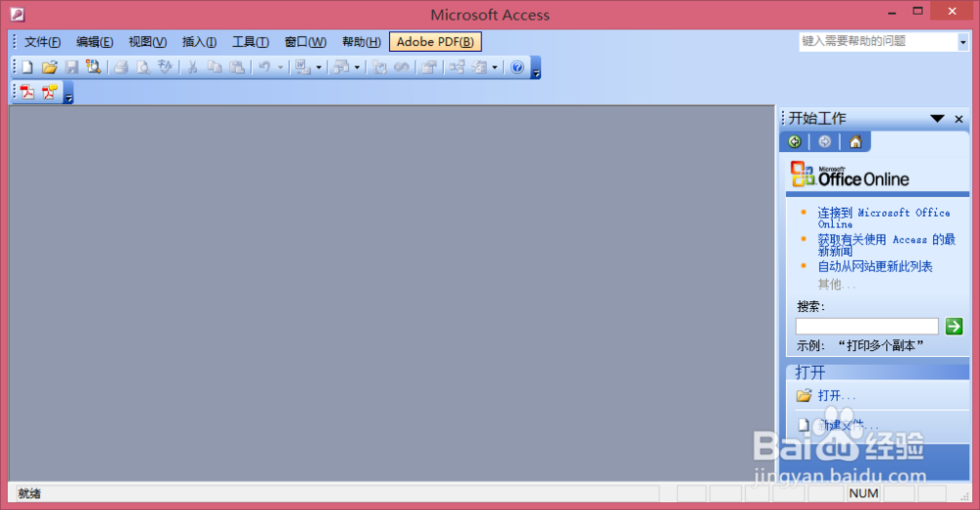Maximize the Microsoft Access window
This screenshot has width=980, height=510.
point(917,11)
